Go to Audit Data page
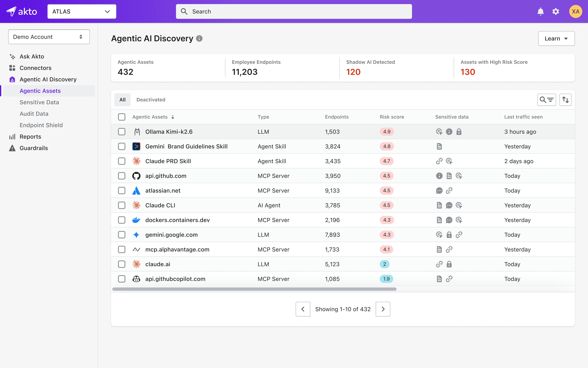588x368 pixels. point(34,114)
